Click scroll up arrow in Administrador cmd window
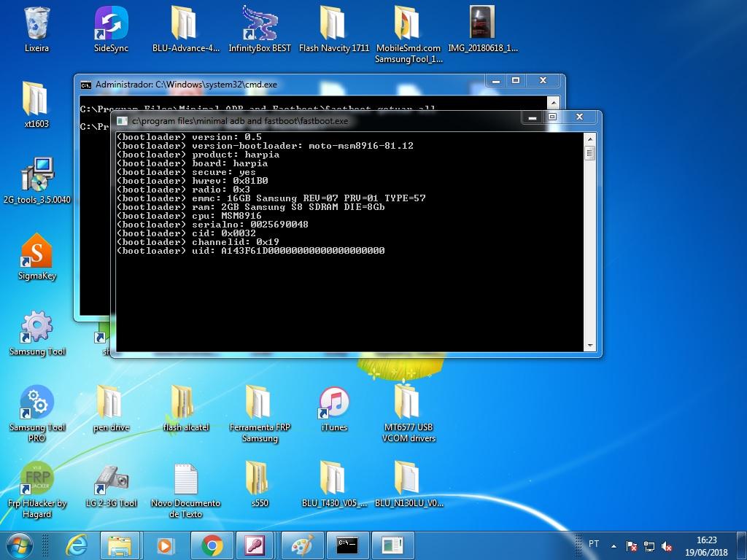This screenshot has width=747, height=560. tap(553, 102)
